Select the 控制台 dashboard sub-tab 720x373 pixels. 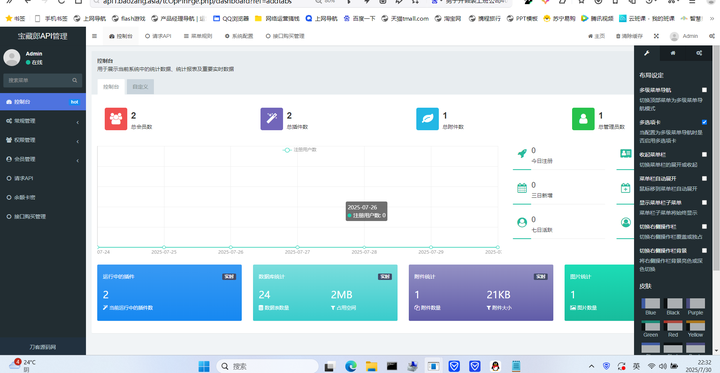pyautogui.click(x=111, y=86)
